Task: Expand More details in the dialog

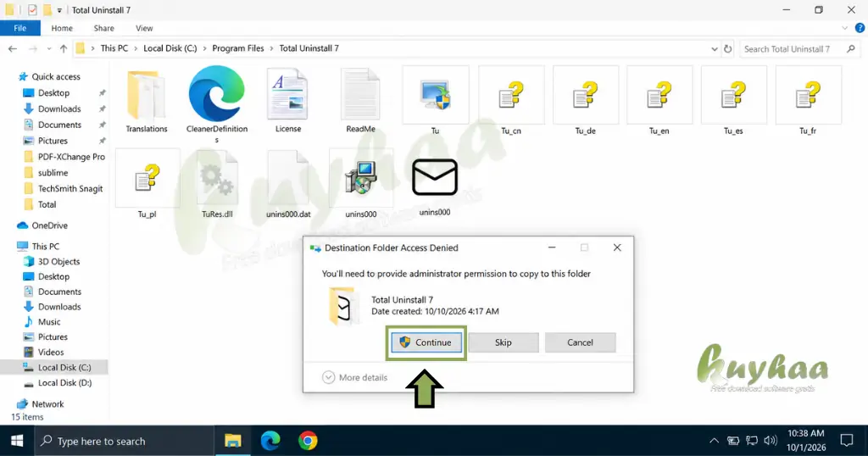Action: point(354,377)
